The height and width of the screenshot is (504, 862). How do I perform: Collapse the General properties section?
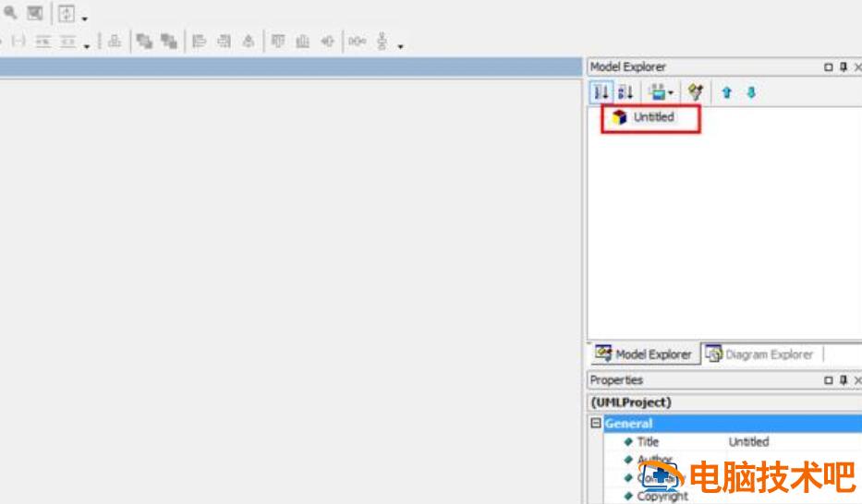click(596, 423)
